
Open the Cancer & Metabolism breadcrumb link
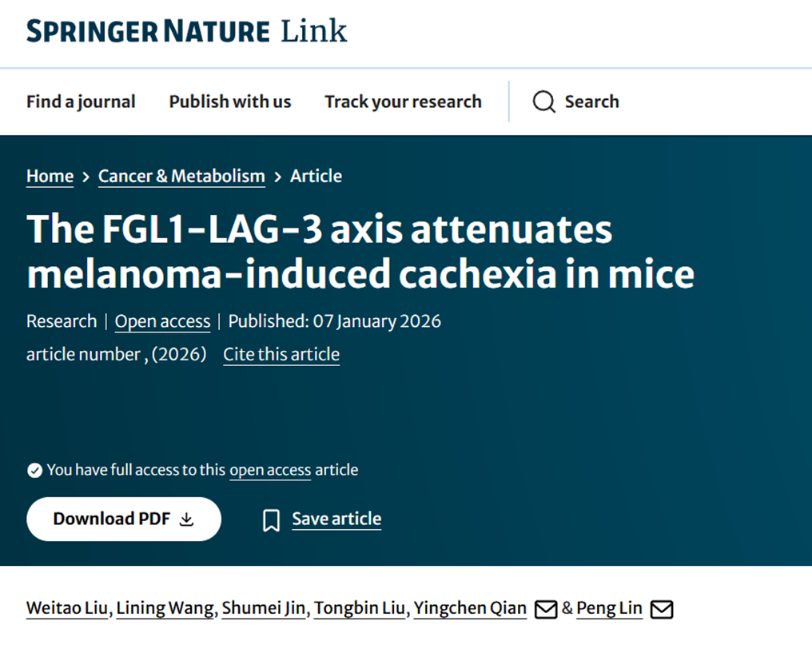point(181,176)
